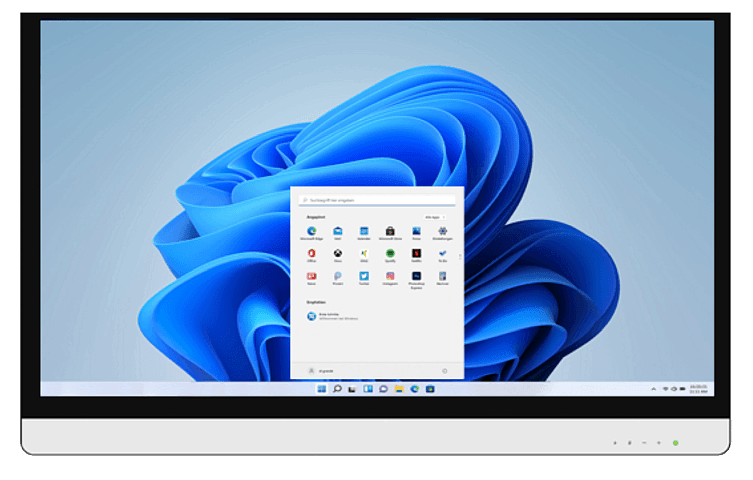This screenshot has width=753, height=480.
Task: Open File Explorer from the taskbar
Action: 399,389
